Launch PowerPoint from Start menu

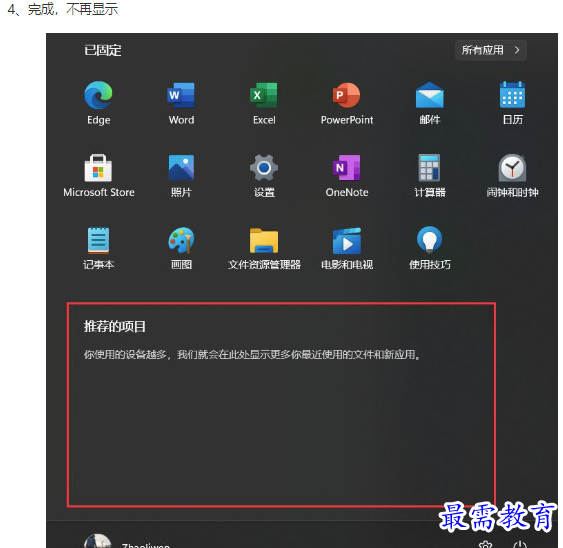coord(347,102)
